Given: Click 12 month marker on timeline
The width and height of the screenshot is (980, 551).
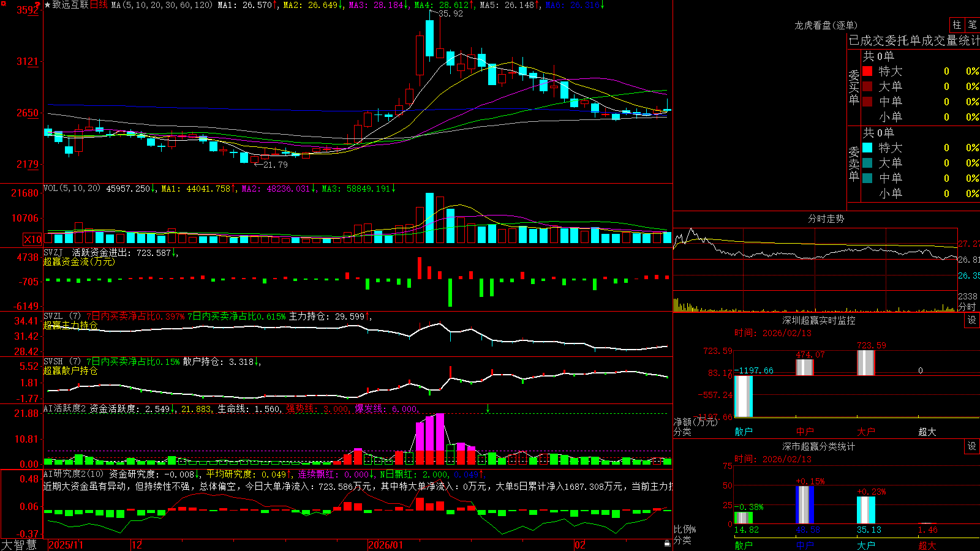Looking at the screenshot, I should pyautogui.click(x=137, y=544).
